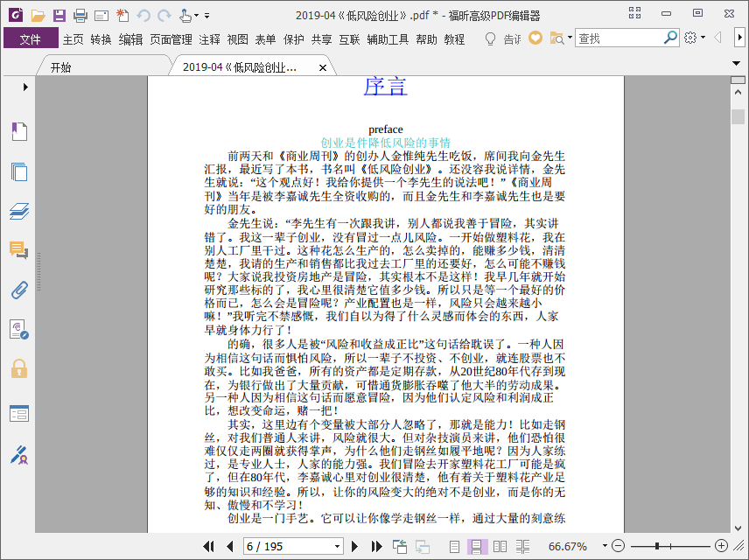Image resolution: width=749 pixels, height=560 pixels.
Task: Click the previous view icon in the status bar
Action: (x=399, y=546)
